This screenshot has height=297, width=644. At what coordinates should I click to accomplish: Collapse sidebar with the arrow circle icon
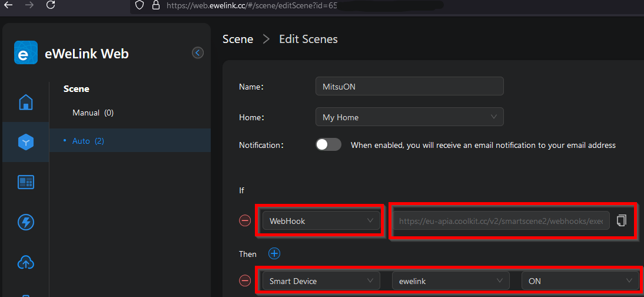click(198, 53)
